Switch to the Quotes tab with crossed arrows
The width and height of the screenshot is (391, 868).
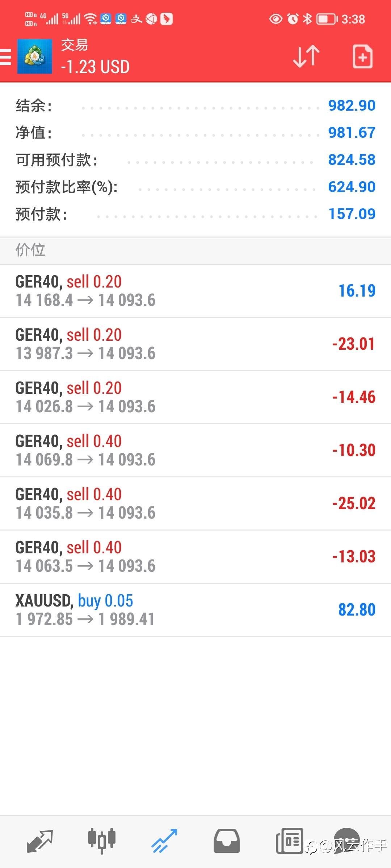[x=40, y=841]
